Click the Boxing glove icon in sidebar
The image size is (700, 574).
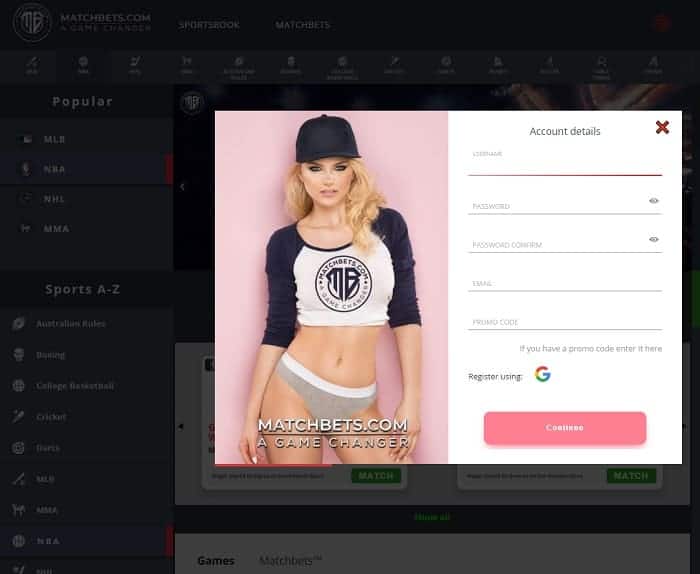pos(19,355)
